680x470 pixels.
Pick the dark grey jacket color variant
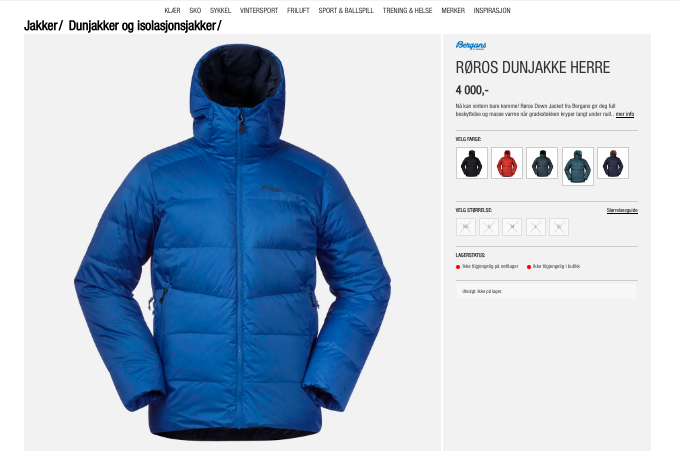542,163
